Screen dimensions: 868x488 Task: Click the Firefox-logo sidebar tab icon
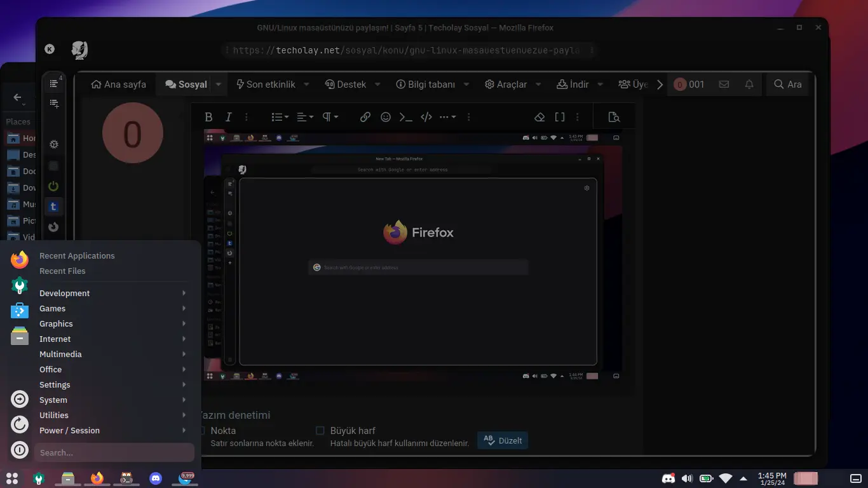pos(53,227)
